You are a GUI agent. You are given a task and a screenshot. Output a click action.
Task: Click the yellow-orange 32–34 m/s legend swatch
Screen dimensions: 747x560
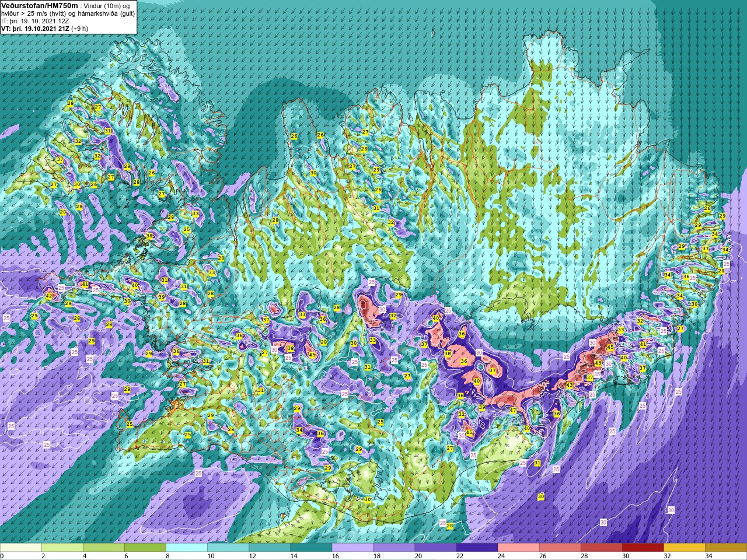pos(684,548)
